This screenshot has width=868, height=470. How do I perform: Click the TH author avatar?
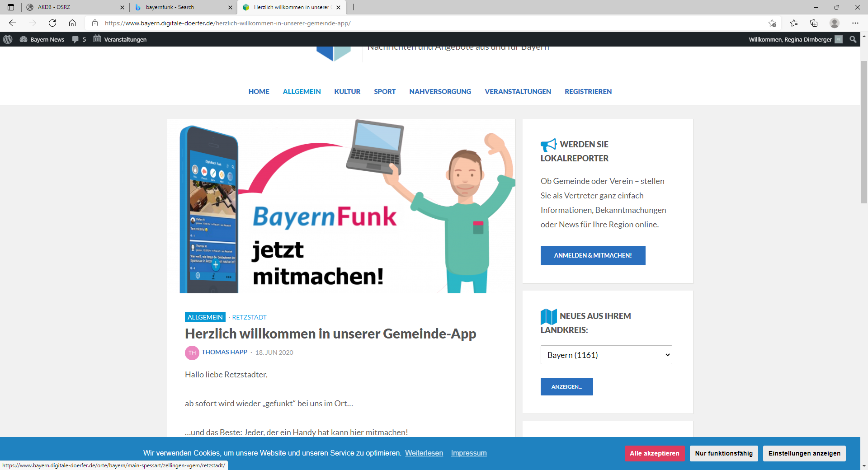tap(192, 353)
